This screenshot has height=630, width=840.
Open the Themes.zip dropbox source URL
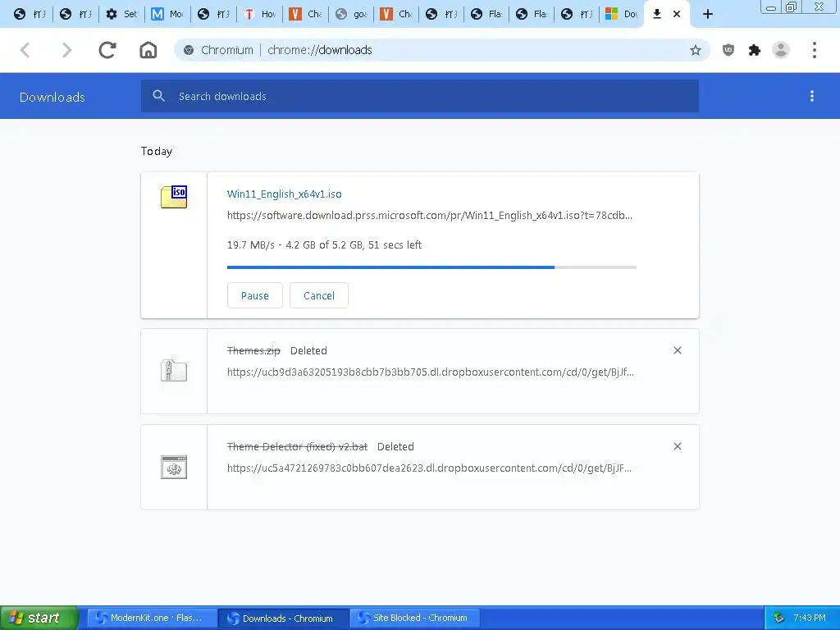point(430,372)
